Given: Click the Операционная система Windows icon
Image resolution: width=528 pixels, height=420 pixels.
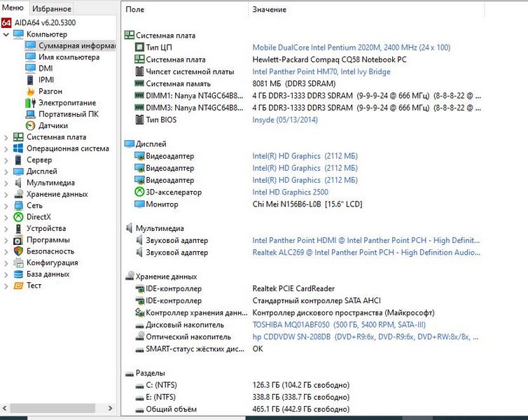Looking at the screenshot, I should [x=18, y=148].
